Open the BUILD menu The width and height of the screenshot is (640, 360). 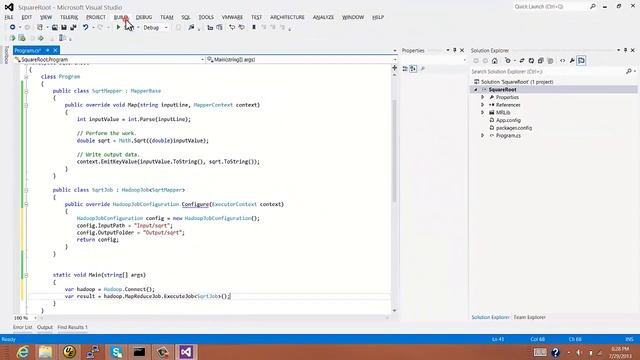coord(121,17)
